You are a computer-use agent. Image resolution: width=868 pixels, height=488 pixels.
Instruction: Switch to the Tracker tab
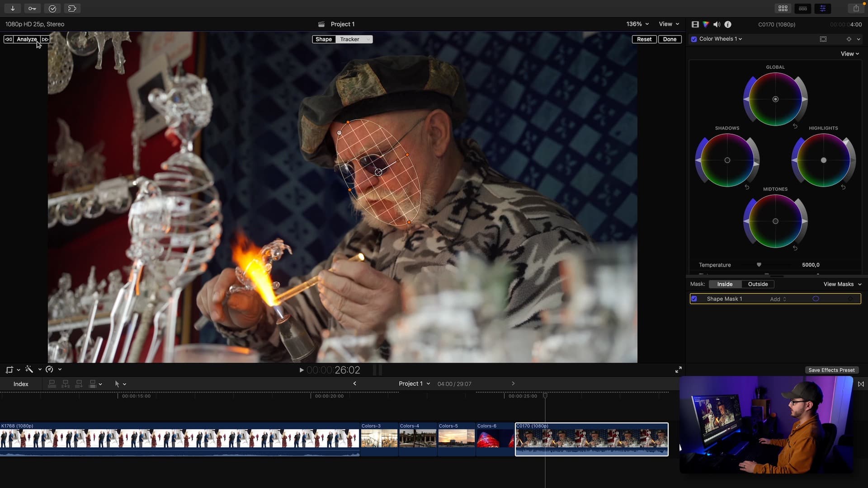(x=349, y=39)
